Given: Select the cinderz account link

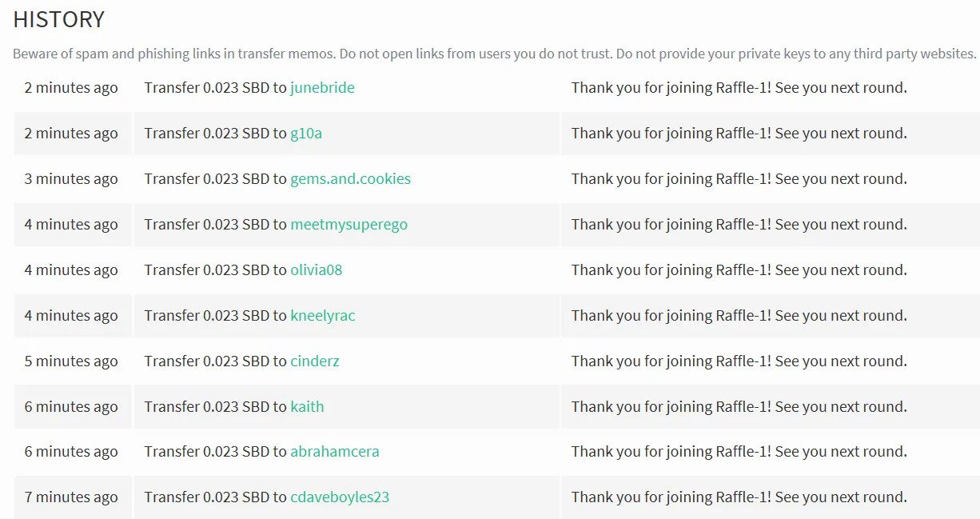Looking at the screenshot, I should pyautogui.click(x=314, y=361).
